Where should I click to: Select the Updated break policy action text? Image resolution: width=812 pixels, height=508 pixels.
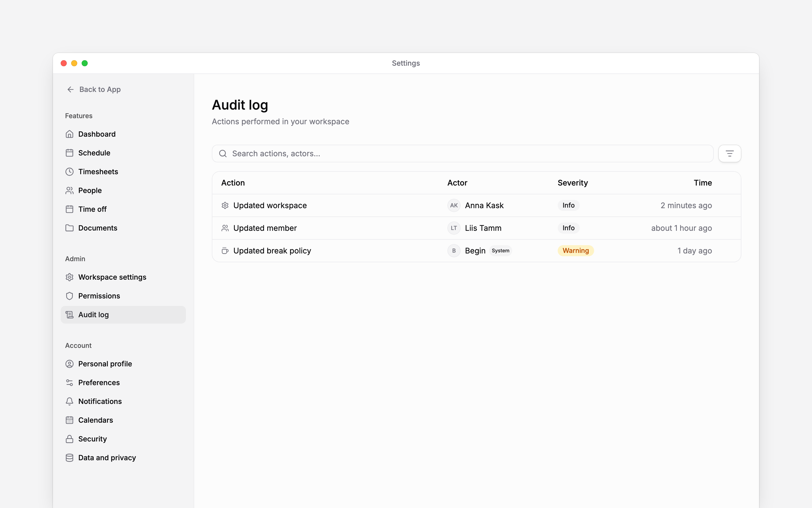pyautogui.click(x=272, y=251)
